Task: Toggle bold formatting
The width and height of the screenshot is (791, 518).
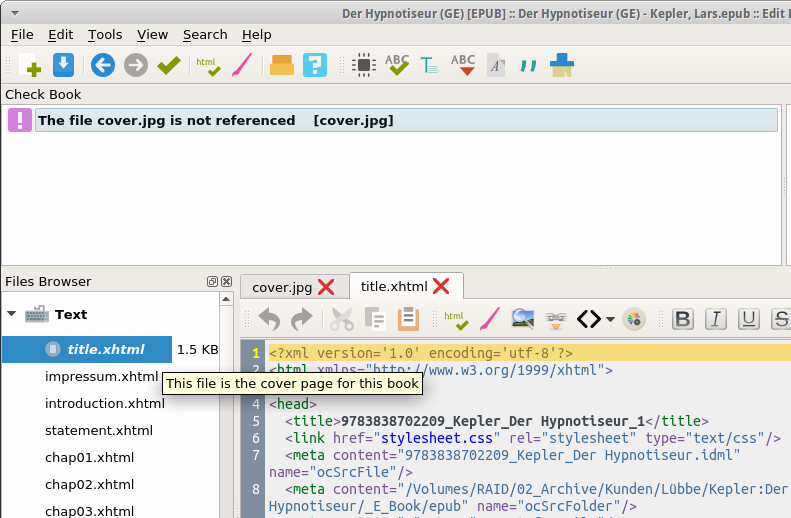Action: tap(683, 319)
